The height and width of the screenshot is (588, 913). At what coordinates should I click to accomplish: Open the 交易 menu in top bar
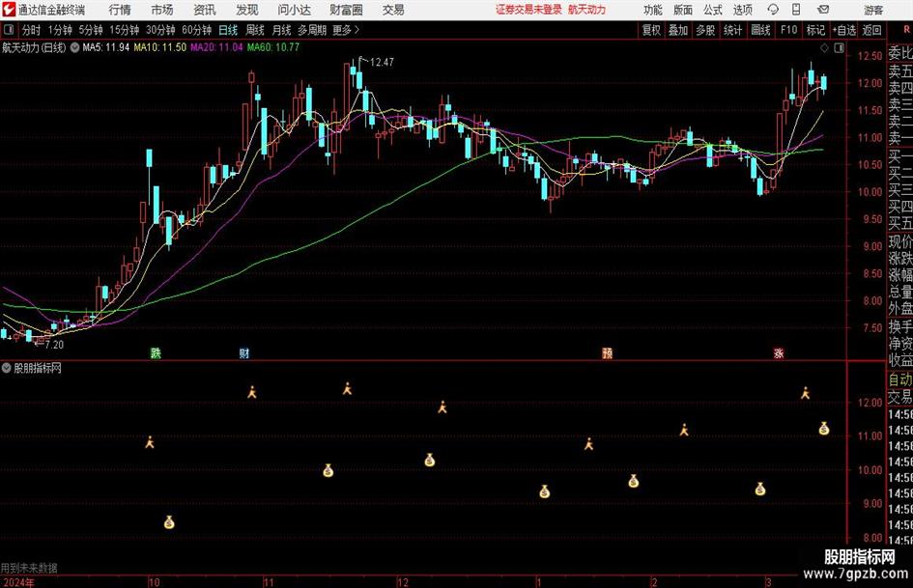(393, 10)
